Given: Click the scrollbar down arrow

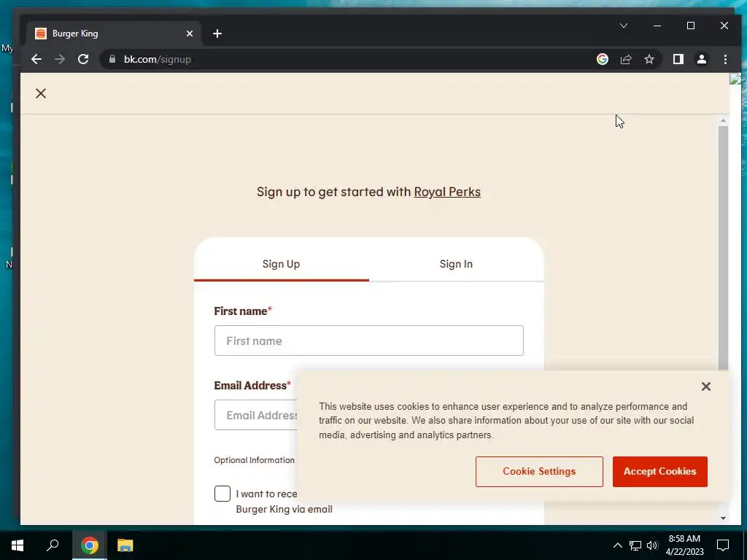Looking at the screenshot, I should click(723, 518).
